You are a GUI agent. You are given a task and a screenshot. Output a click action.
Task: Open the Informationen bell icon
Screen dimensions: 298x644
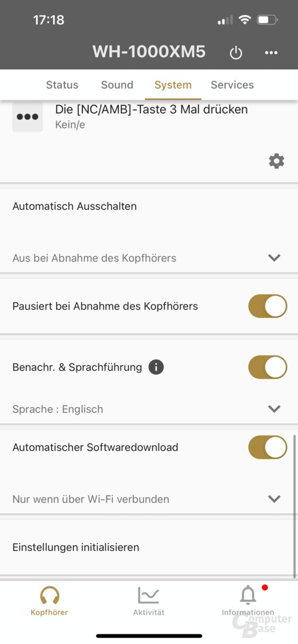tap(248, 595)
